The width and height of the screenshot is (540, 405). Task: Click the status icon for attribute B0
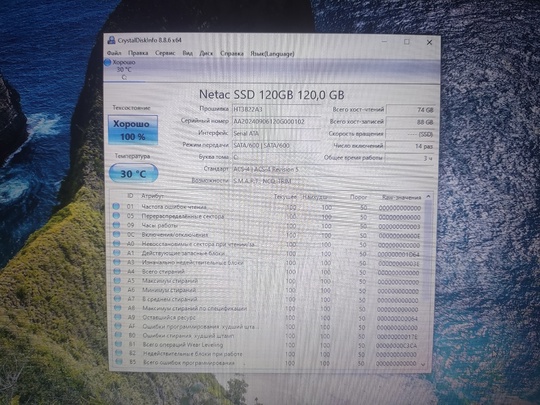[x=118, y=335]
